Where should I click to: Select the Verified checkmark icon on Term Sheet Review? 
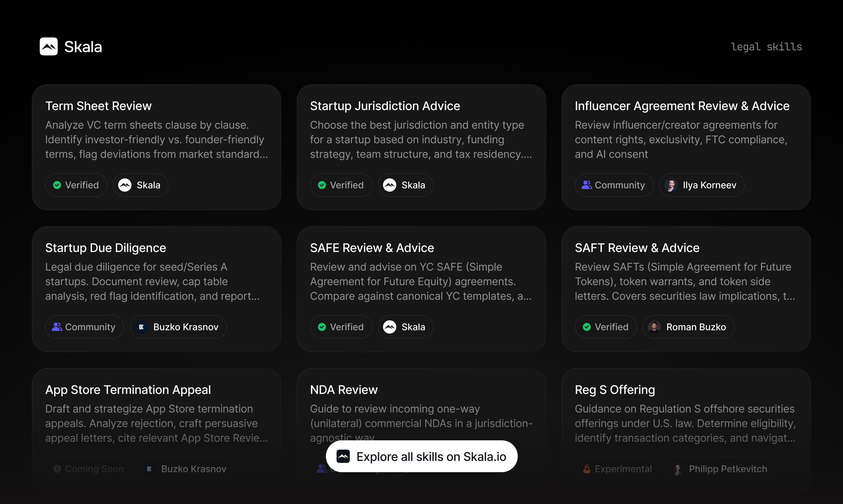click(x=57, y=185)
